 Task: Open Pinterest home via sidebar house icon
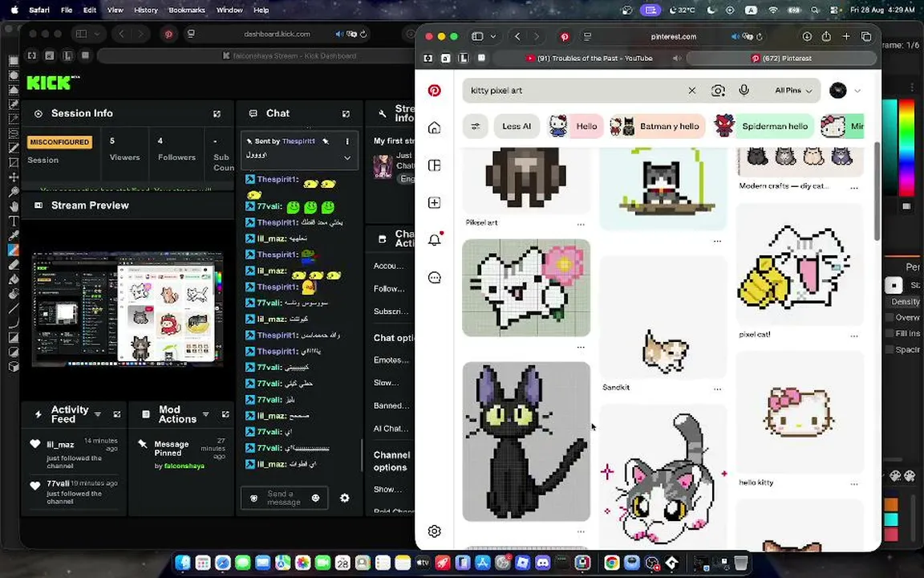(x=434, y=128)
